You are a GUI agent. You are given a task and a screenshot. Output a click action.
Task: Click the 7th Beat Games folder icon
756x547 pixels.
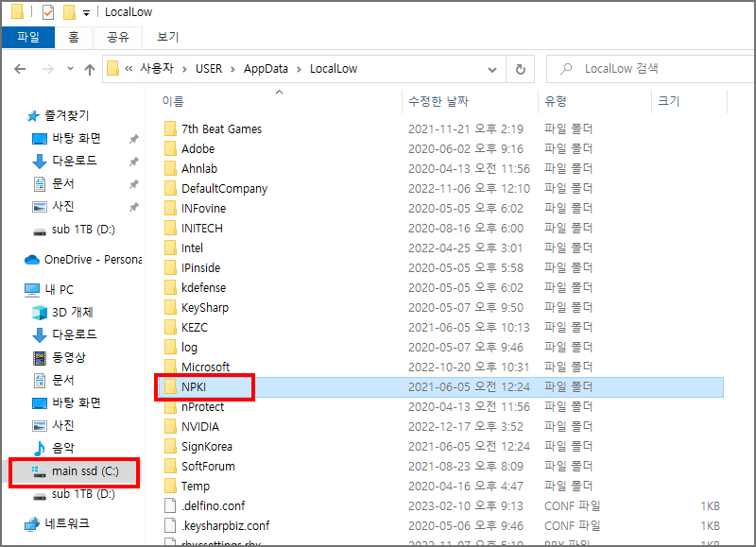(x=170, y=129)
